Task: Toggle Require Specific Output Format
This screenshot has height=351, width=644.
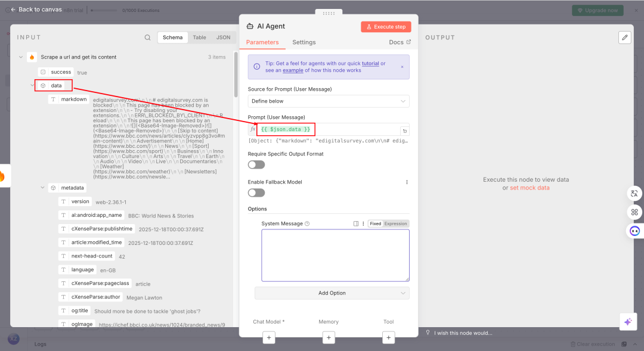Action: [256, 165]
